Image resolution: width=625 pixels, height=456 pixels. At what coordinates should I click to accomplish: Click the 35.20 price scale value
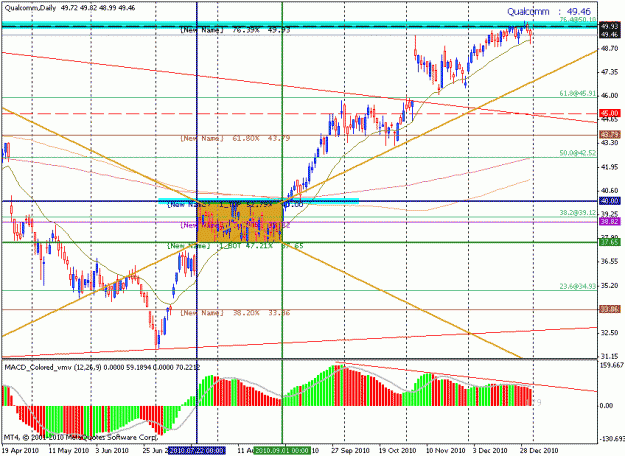tap(610, 285)
